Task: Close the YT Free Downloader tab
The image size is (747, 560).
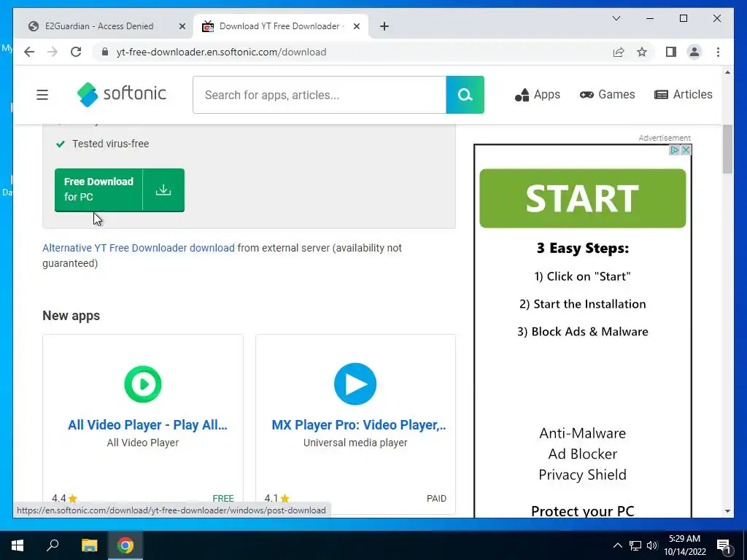Action: pyautogui.click(x=356, y=27)
